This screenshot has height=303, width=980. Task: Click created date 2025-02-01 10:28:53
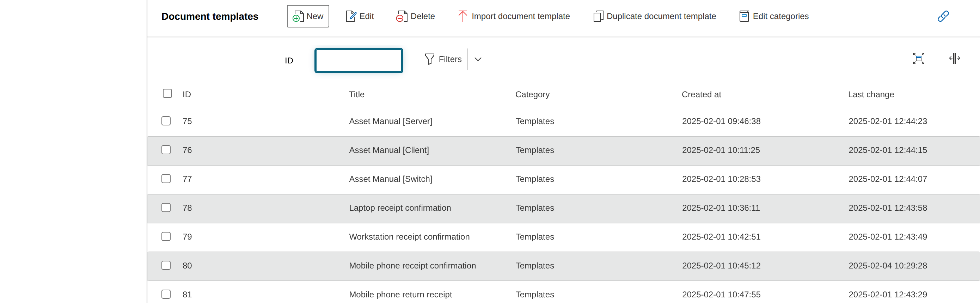721,179
